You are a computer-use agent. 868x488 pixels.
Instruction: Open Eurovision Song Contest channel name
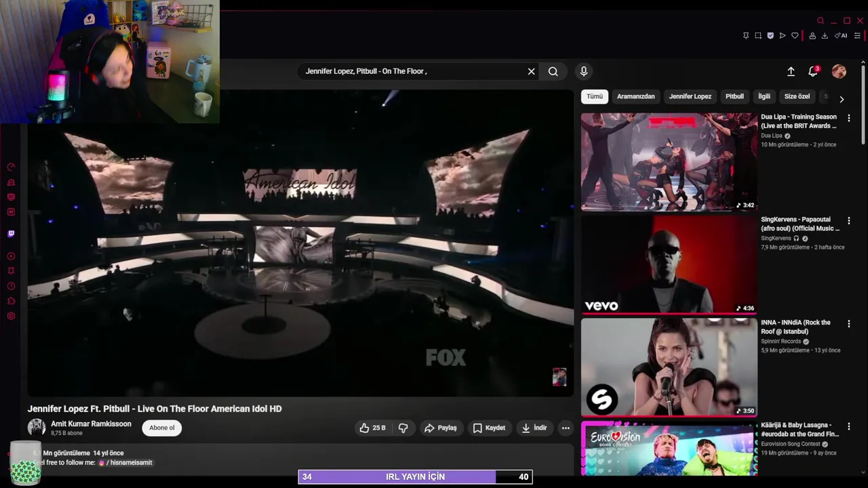pyautogui.click(x=791, y=444)
